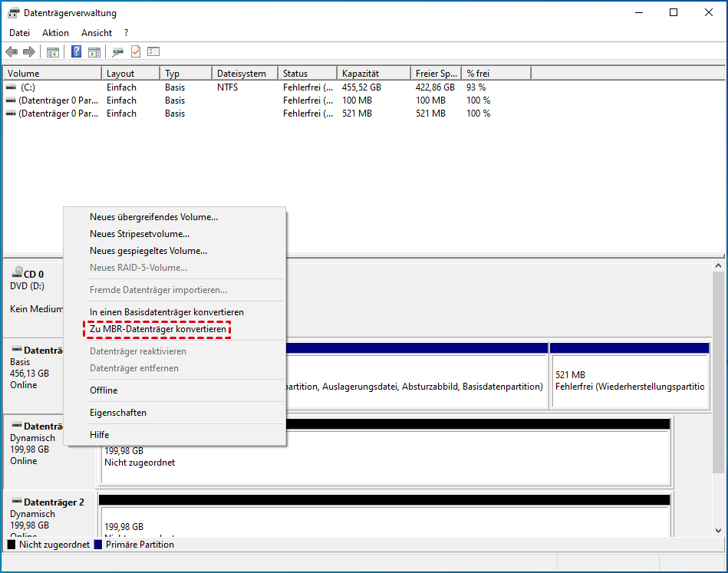Open the Datei menu
The image size is (728, 573).
[x=19, y=33]
